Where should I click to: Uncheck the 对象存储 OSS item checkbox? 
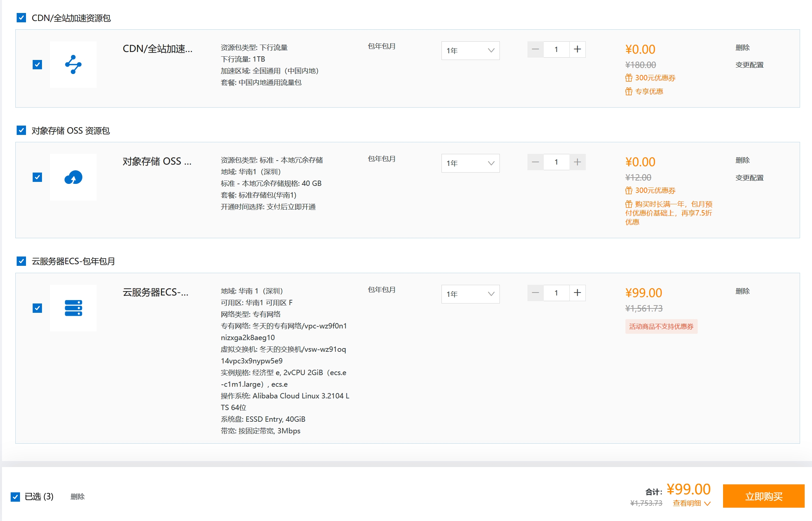(37, 177)
